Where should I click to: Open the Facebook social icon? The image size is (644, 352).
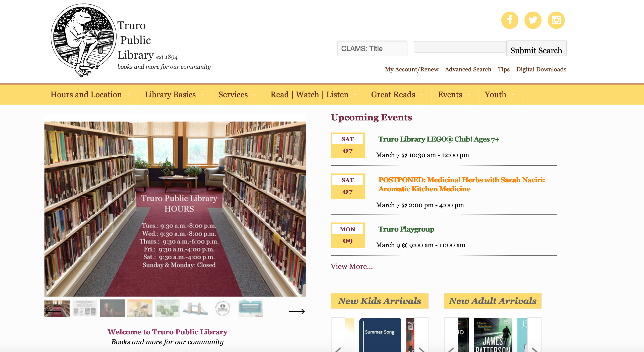[510, 20]
